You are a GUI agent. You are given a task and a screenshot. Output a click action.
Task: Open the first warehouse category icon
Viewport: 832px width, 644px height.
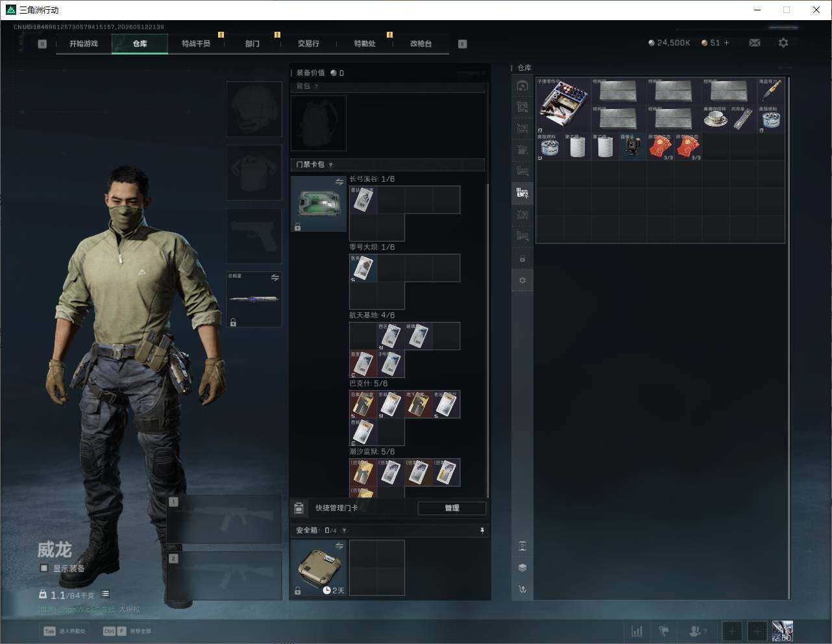522,86
